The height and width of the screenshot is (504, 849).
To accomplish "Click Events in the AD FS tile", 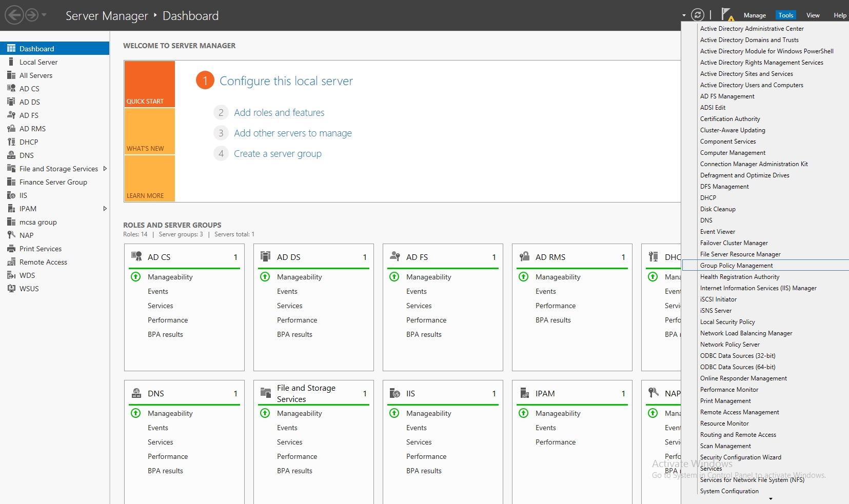I will pyautogui.click(x=416, y=291).
